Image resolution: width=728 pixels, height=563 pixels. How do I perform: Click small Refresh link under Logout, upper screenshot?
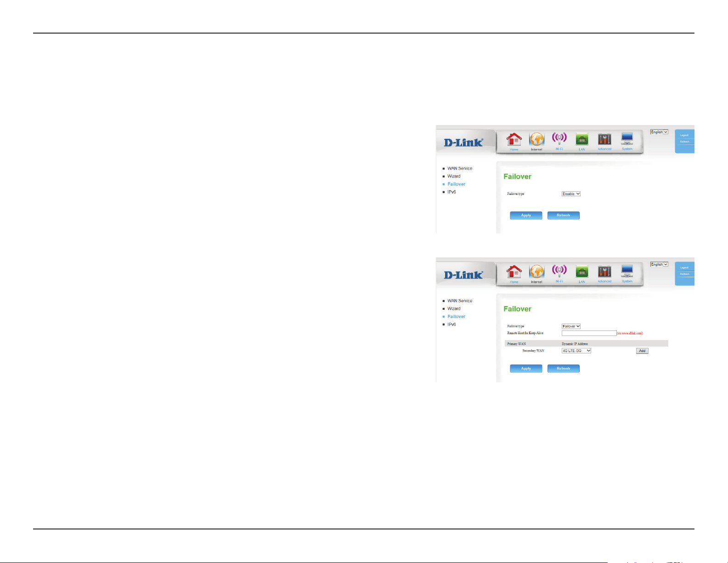[x=685, y=142]
